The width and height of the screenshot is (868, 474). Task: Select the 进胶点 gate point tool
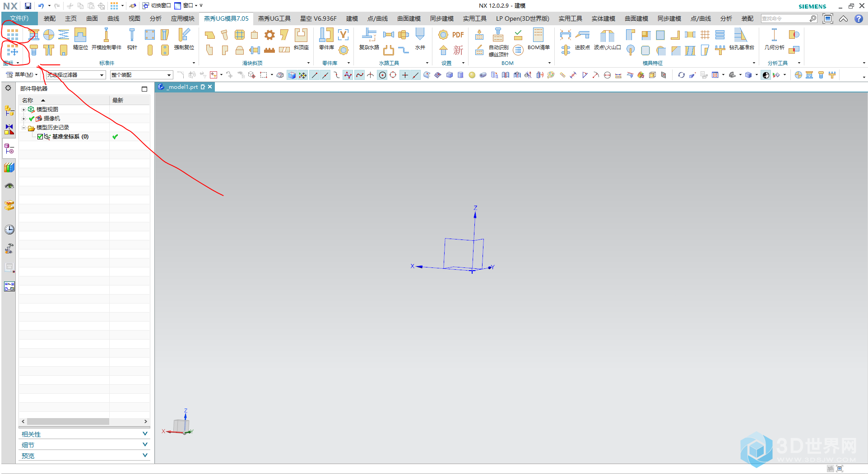click(x=582, y=39)
